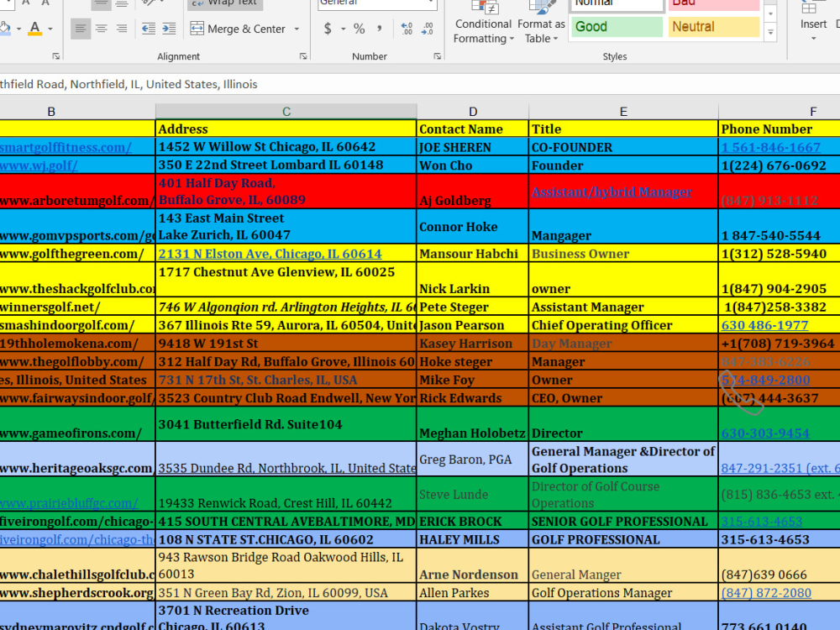Expand the Merge & Center dropdown arrow
840x630 pixels.
point(297,29)
